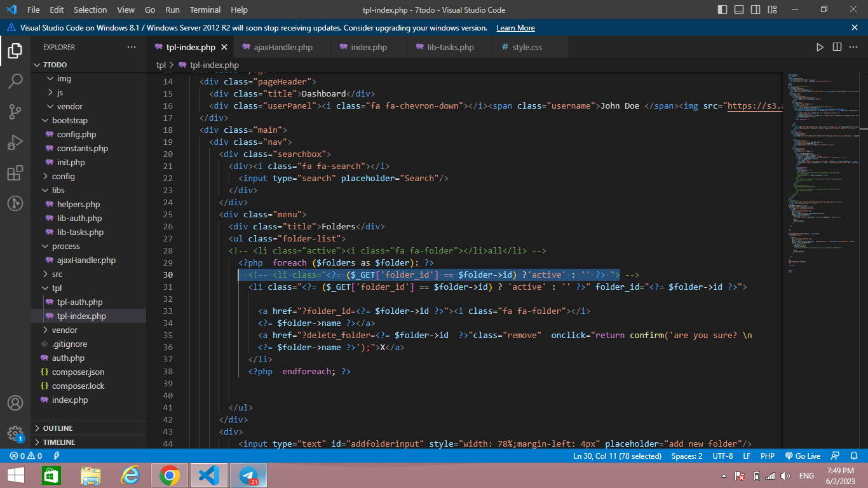The height and width of the screenshot is (488, 868).
Task: Change indentation via Spaces: 2
Action: (687, 456)
